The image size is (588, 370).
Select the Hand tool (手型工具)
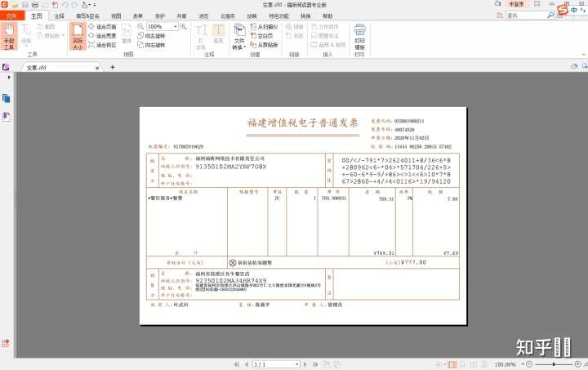click(x=9, y=37)
